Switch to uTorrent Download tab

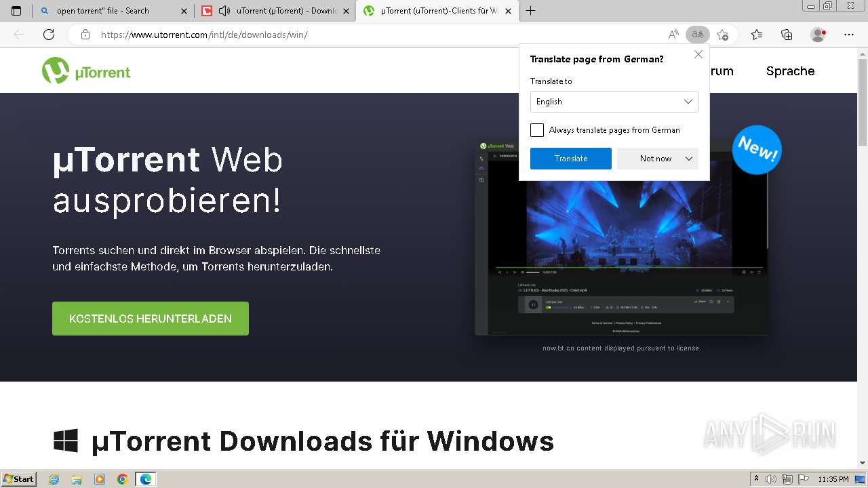(x=275, y=11)
